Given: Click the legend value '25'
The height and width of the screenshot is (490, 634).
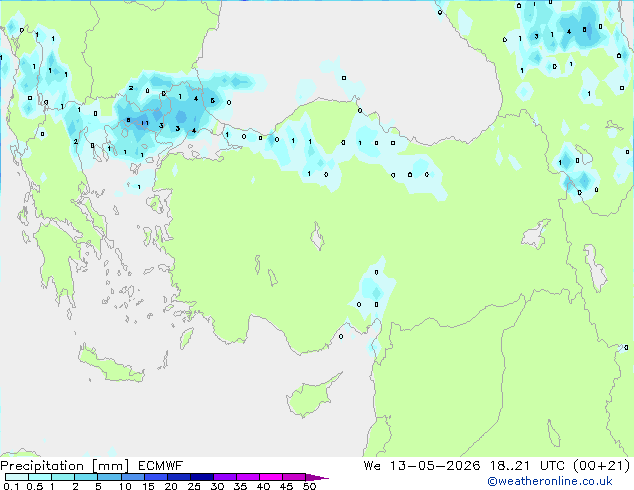Looking at the screenshot, I should [x=194, y=486].
